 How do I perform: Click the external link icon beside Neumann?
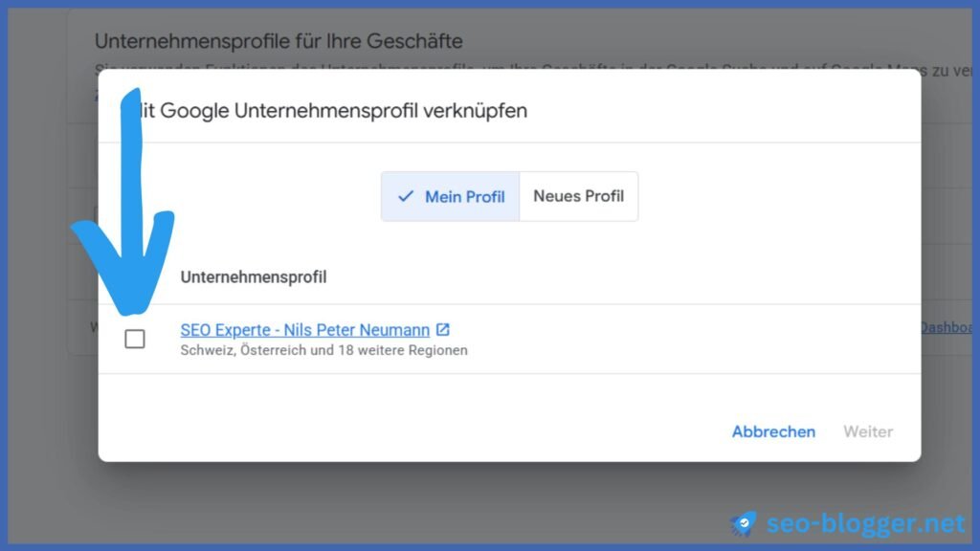[442, 329]
